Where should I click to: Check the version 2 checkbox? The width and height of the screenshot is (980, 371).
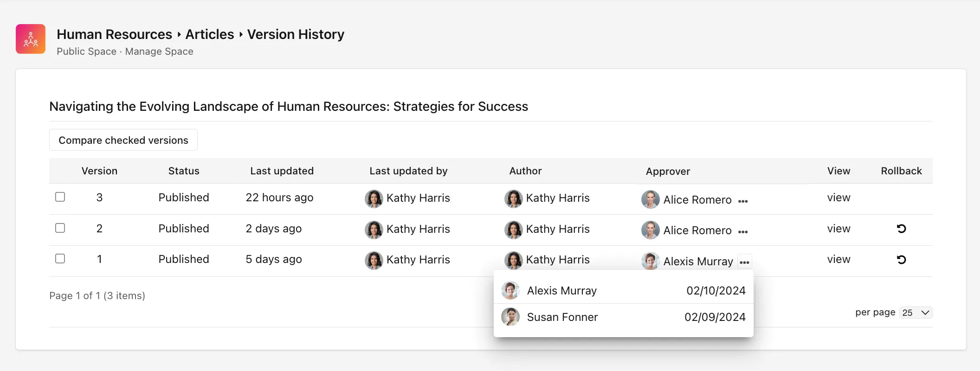(60, 228)
